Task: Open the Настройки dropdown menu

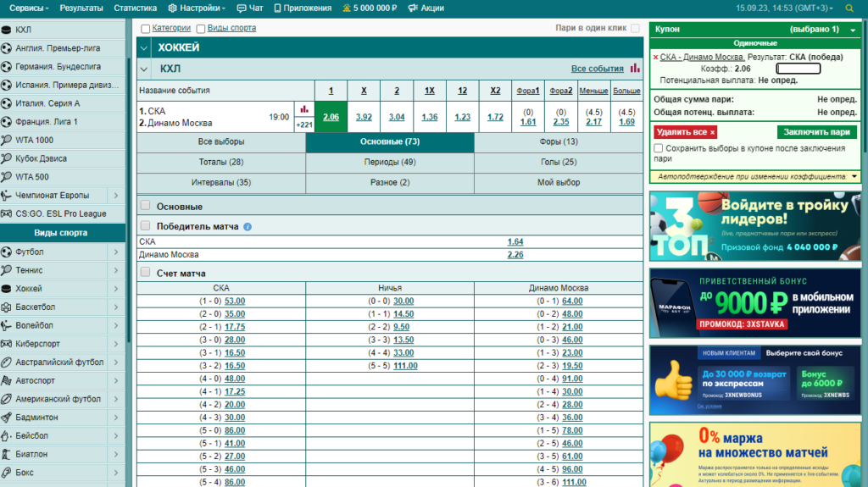Action: click(197, 8)
